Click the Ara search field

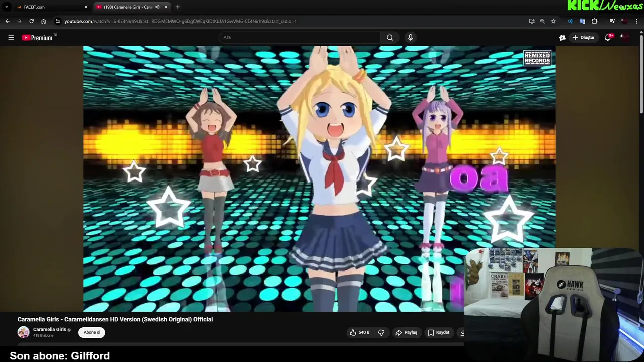(299, 38)
